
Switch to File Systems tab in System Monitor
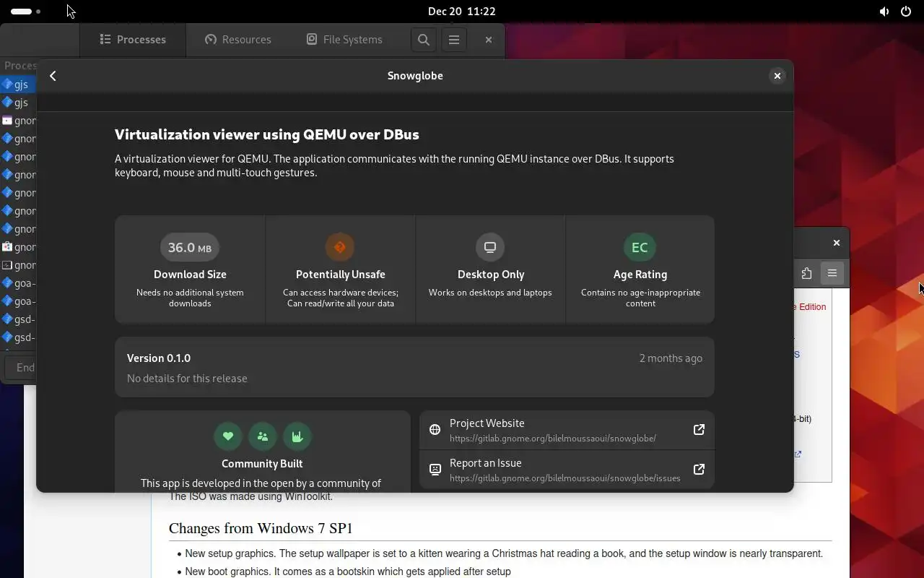click(x=344, y=40)
